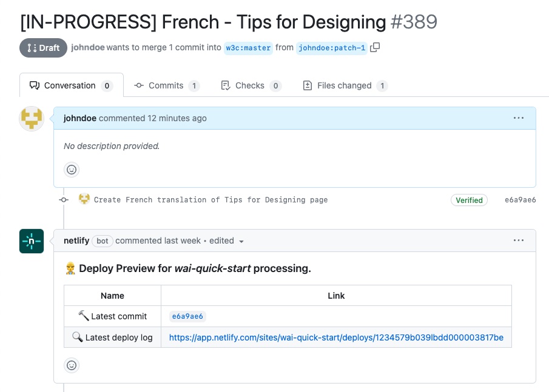
Task: Open the Files changed tab
Action: tap(345, 85)
